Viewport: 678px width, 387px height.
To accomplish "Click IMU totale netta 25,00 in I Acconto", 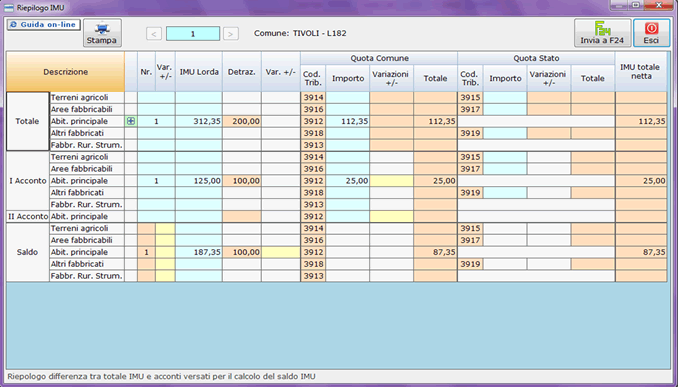I will [641, 181].
